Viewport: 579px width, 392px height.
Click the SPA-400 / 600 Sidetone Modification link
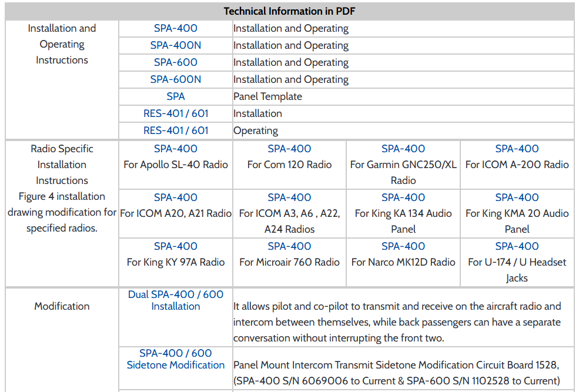coord(175,359)
